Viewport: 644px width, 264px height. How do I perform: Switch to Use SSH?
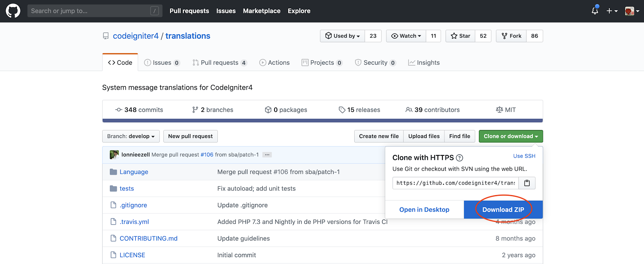[524, 156]
